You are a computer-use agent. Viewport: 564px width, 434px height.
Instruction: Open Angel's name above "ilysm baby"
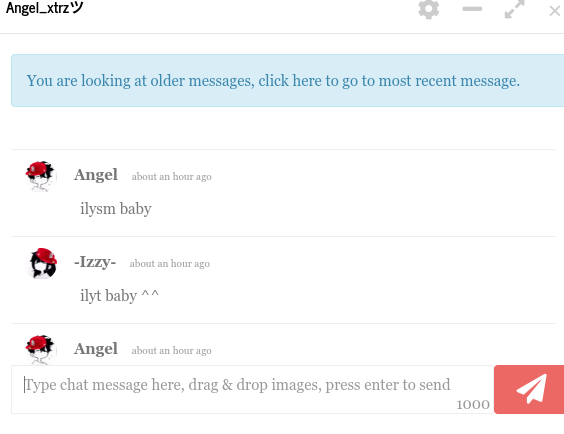click(96, 175)
